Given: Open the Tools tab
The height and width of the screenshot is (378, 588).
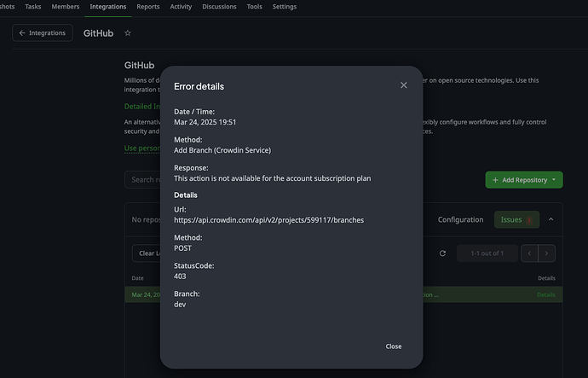Looking at the screenshot, I should coord(255,7).
